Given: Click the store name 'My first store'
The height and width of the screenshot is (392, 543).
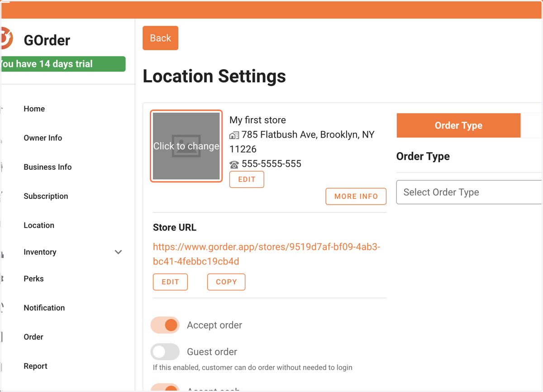Looking at the screenshot, I should [257, 120].
